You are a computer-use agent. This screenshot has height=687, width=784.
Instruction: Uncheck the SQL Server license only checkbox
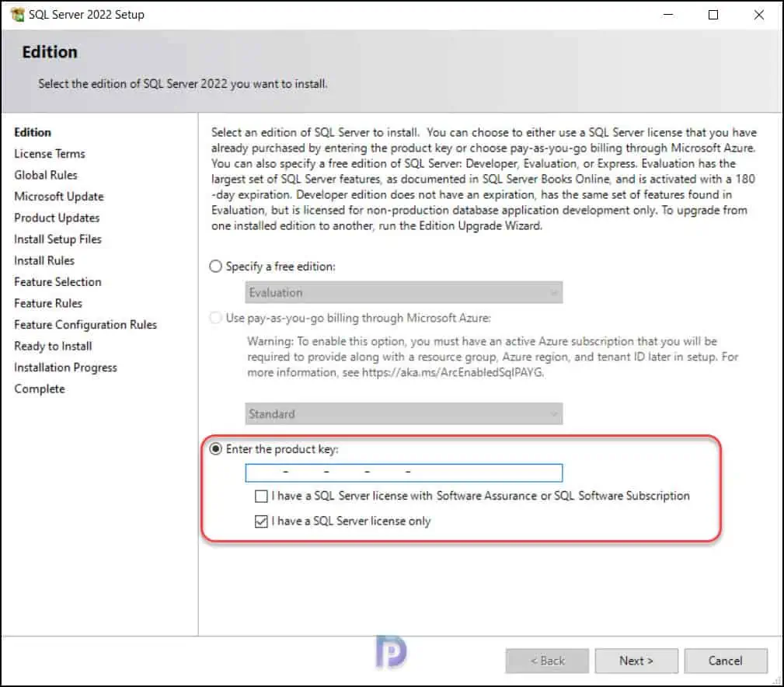[x=261, y=521]
